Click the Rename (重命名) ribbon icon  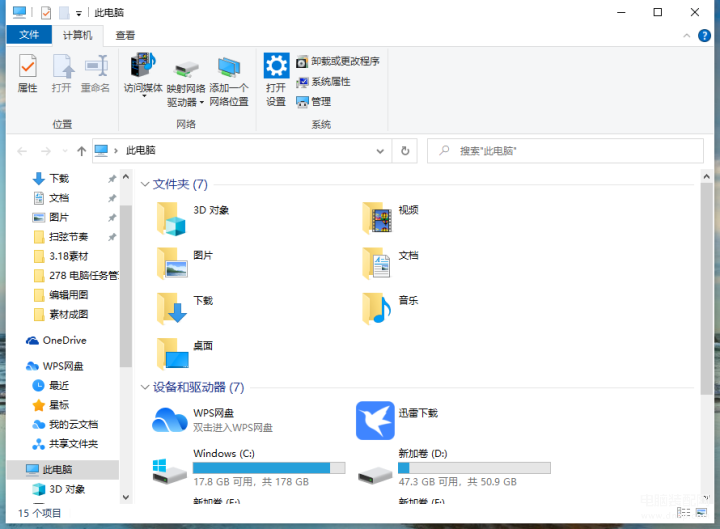(x=96, y=73)
